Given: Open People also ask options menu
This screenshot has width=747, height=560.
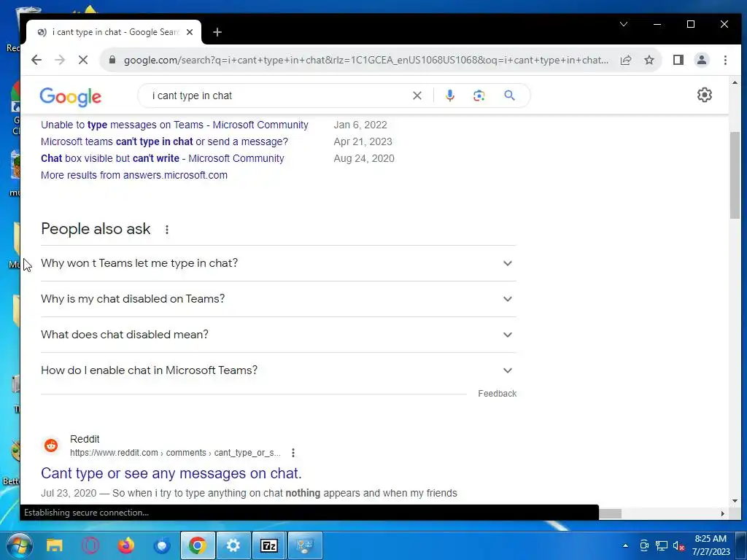Looking at the screenshot, I should coord(167,230).
